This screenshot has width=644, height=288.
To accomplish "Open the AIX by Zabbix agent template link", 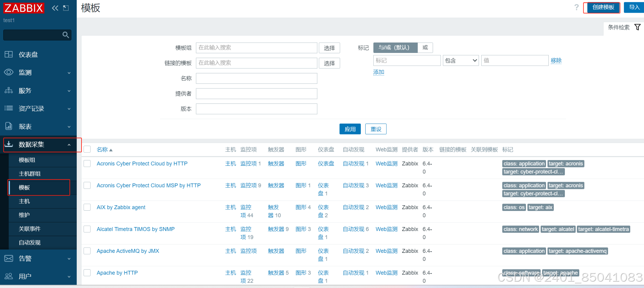I will pos(121,207).
